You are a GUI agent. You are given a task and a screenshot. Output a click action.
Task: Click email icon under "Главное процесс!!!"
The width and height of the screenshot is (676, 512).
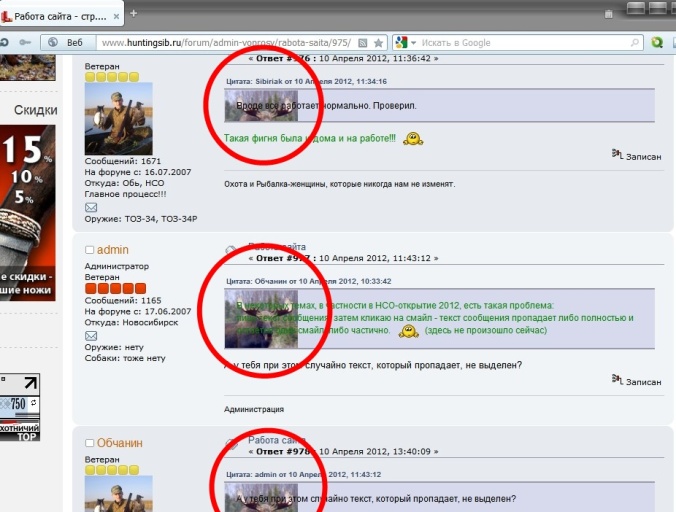(x=91, y=207)
